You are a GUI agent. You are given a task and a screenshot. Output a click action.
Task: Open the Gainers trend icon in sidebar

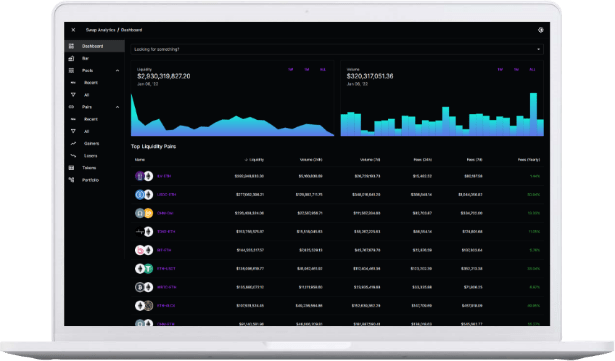point(73,144)
